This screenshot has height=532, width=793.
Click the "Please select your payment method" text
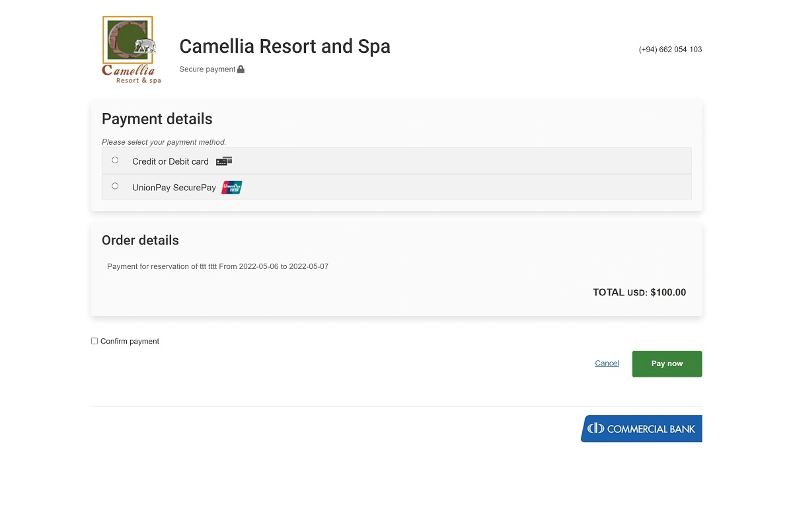coord(164,142)
